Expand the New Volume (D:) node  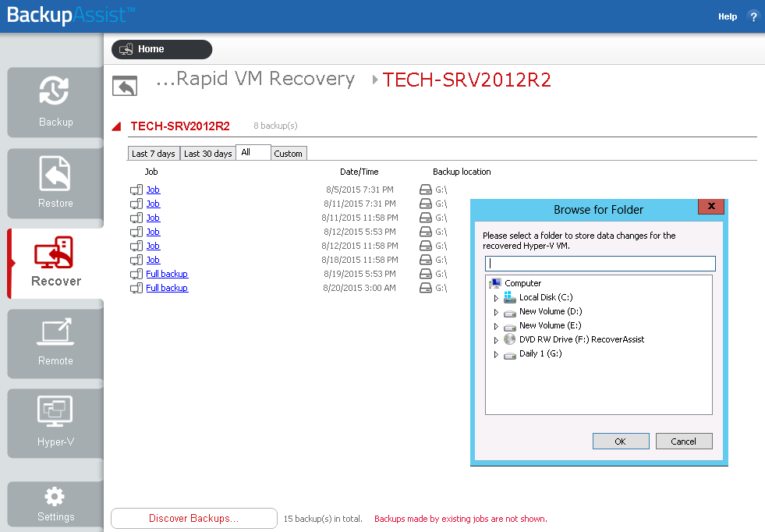click(x=496, y=312)
